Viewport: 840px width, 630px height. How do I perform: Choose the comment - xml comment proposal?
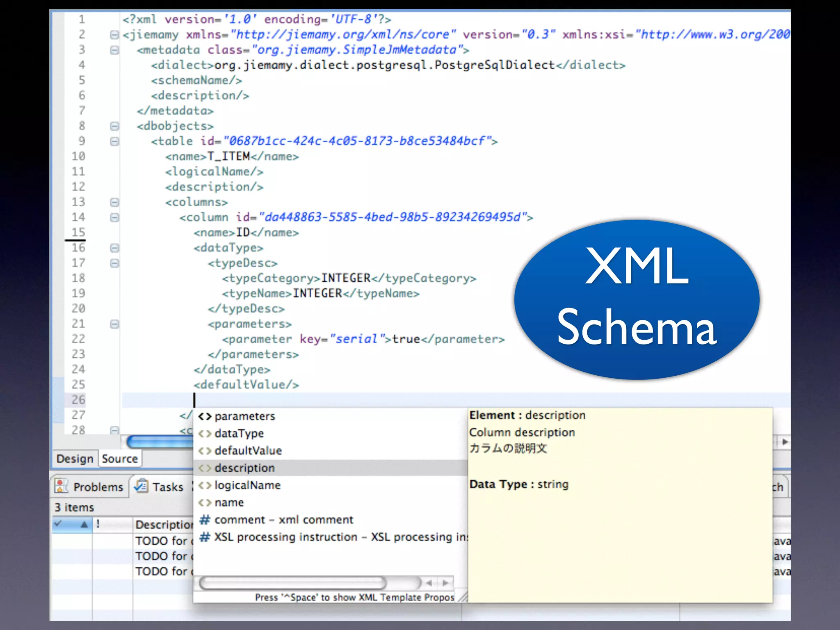point(331,520)
